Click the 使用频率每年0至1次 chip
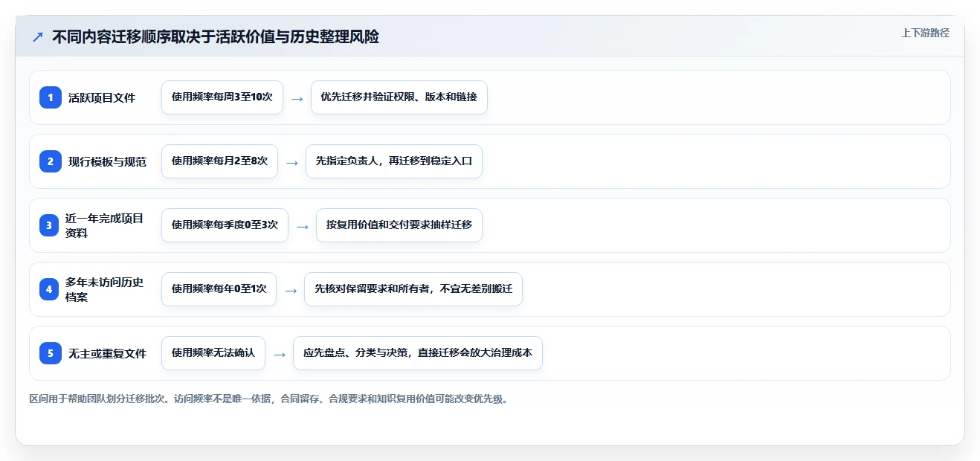This screenshot has height=461, width=980. point(219,289)
